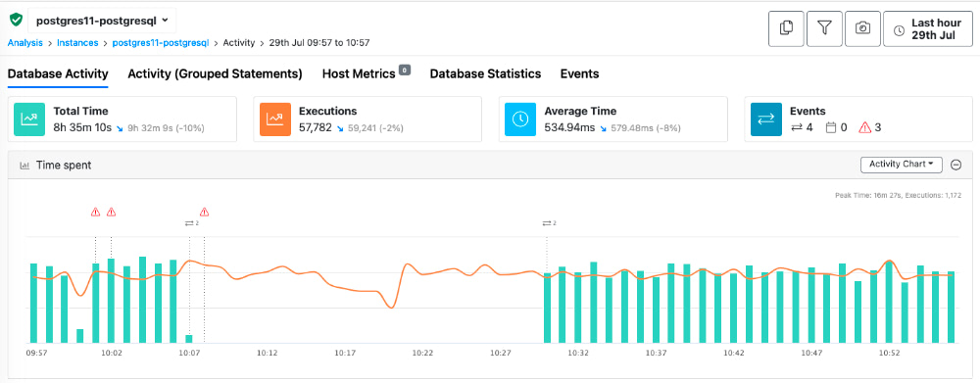Click the green shield status icon
Image resolution: width=980 pixels, height=383 pixels.
pyautogui.click(x=16, y=20)
